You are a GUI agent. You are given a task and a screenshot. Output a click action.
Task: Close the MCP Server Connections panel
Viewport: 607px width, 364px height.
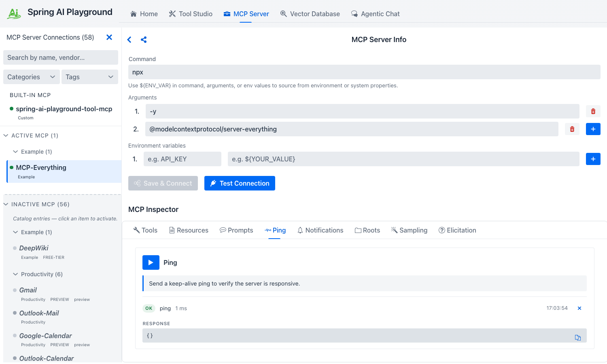[109, 37]
